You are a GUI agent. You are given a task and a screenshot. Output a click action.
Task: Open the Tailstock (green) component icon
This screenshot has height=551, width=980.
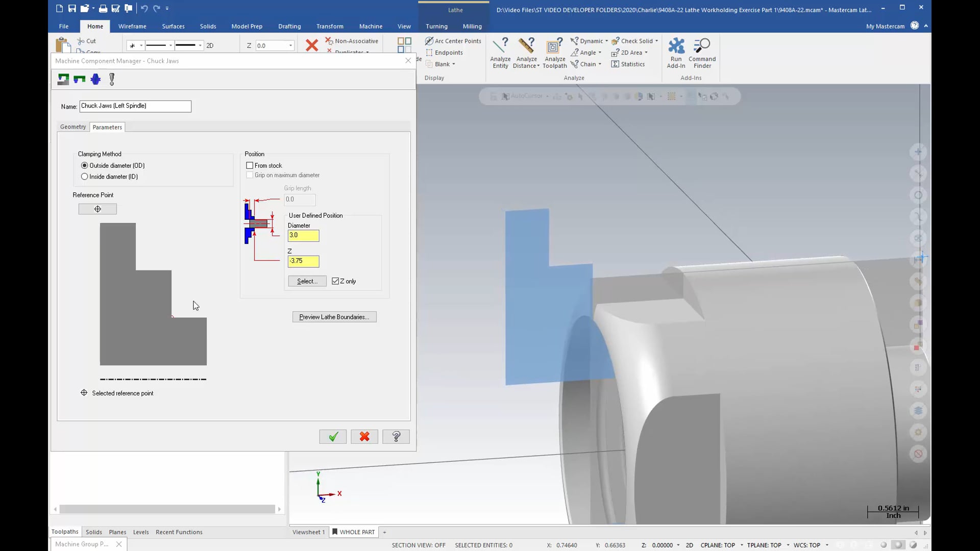pos(80,79)
